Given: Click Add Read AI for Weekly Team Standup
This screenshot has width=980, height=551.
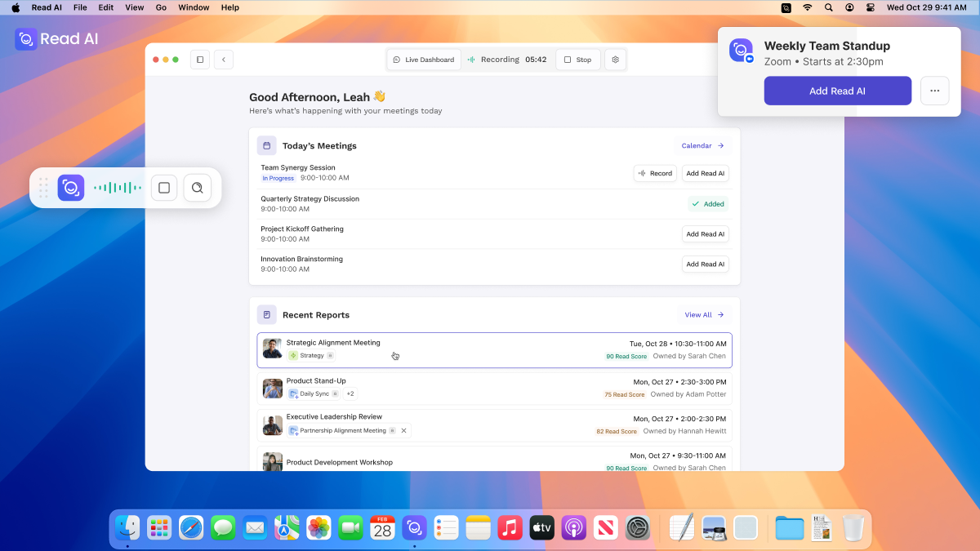Looking at the screenshot, I should (x=837, y=91).
